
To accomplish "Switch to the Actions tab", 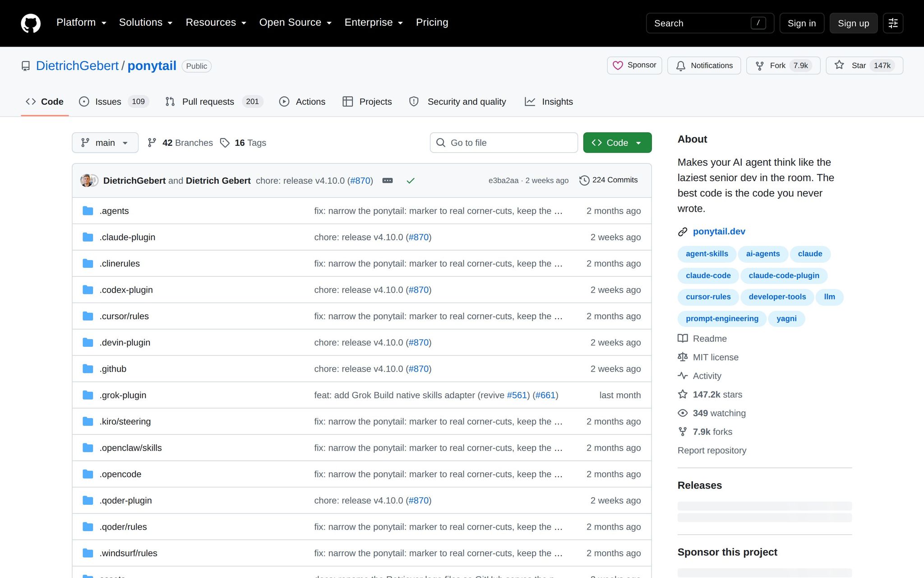I will 302,102.
